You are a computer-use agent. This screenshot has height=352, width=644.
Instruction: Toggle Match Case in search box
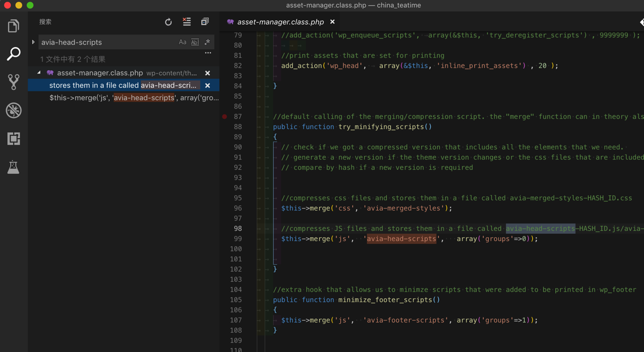pyautogui.click(x=183, y=42)
